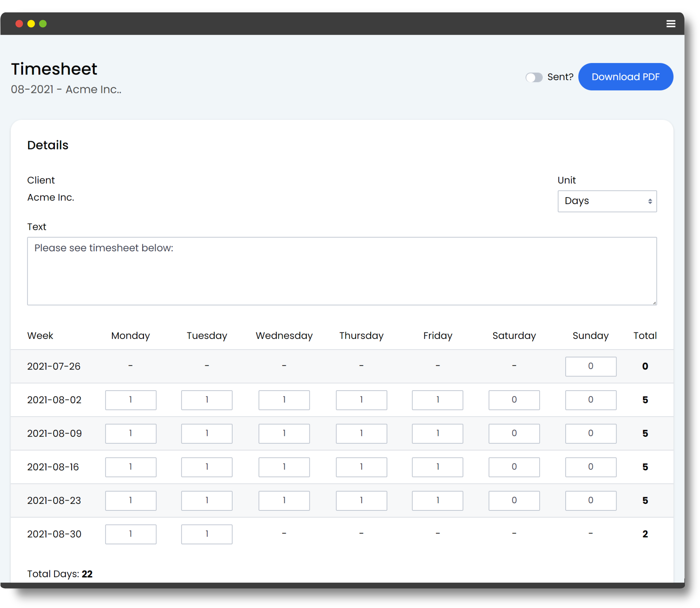Image resolution: width=700 pixels, height=608 pixels.
Task: Edit Wednesday field for week 2021-08-02
Action: click(x=284, y=400)
